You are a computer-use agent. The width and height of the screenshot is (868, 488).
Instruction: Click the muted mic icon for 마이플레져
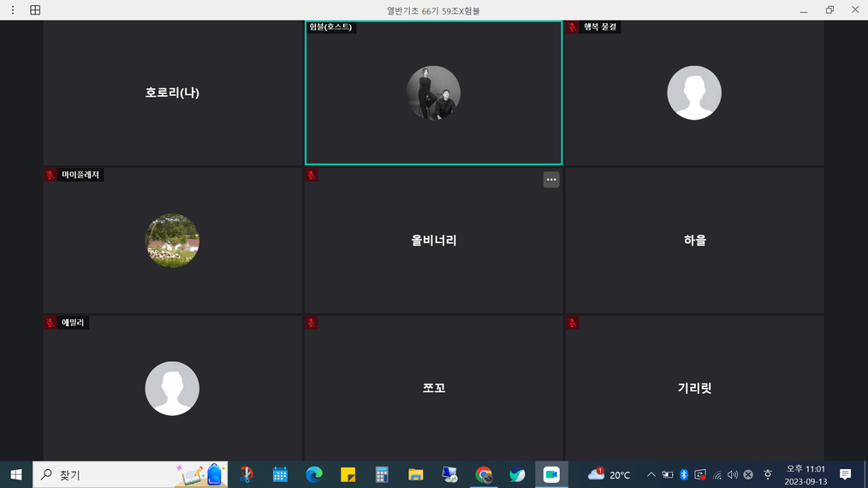coord(51,175)
